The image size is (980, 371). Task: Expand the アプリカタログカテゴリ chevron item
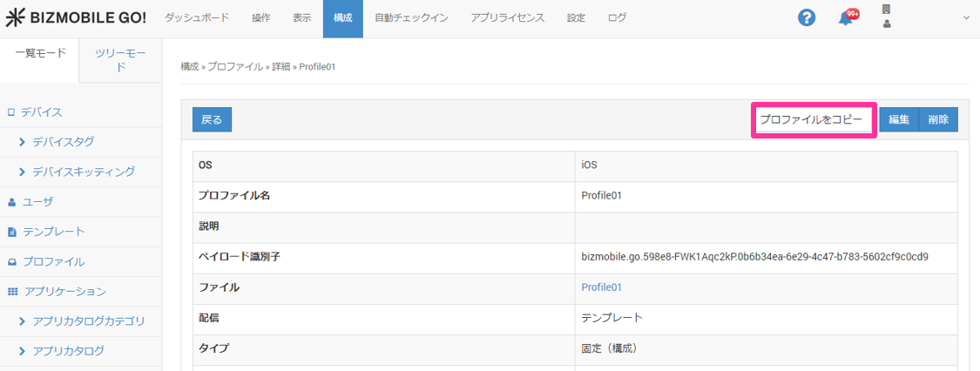coord(23,321)
